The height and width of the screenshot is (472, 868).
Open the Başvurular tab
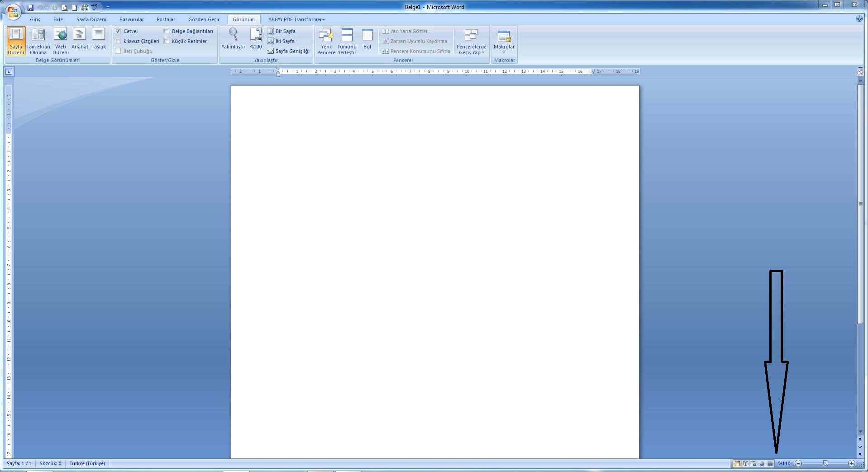click(x=132, y=19)
